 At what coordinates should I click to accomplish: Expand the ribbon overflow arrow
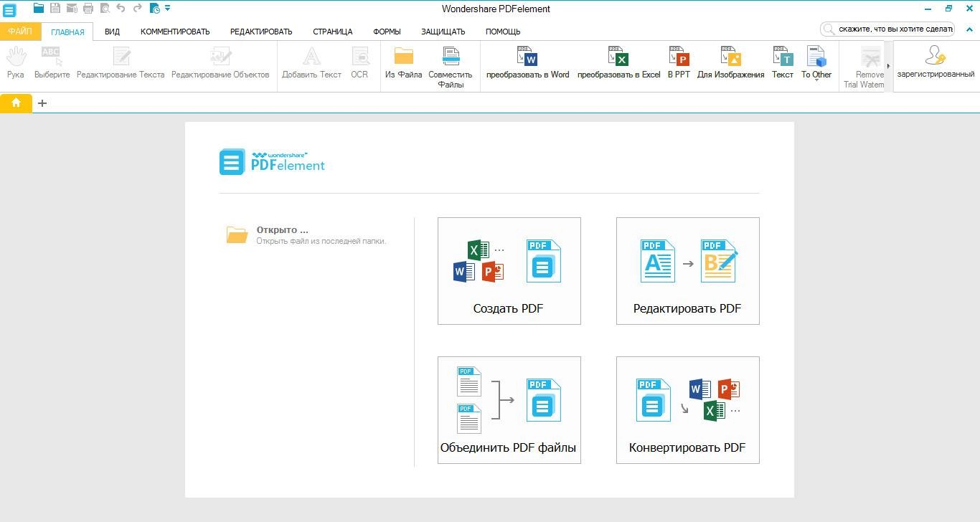coord(888,67)
